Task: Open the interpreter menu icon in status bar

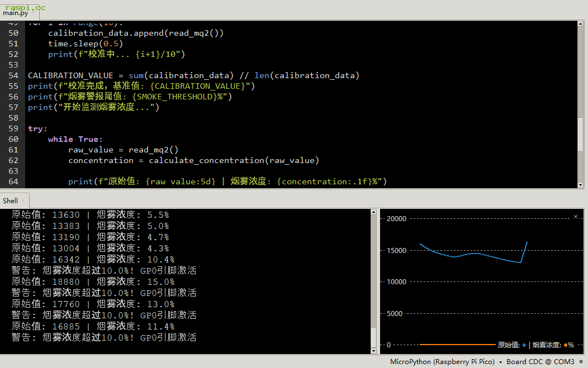Action: pyautogui.click(x=581, y=362)
